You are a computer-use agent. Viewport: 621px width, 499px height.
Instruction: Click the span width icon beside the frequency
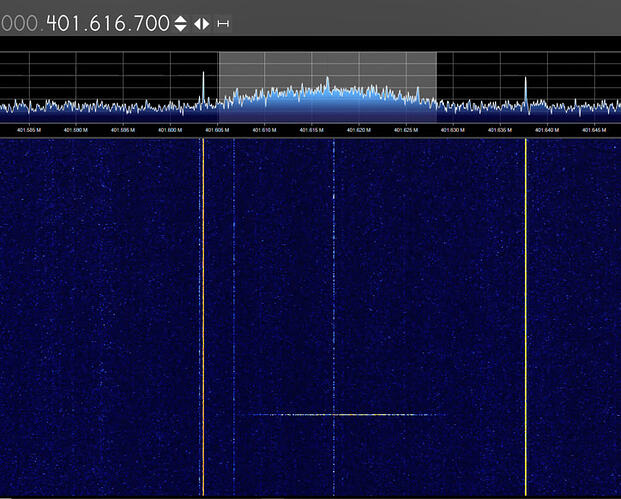pos(223,24)
